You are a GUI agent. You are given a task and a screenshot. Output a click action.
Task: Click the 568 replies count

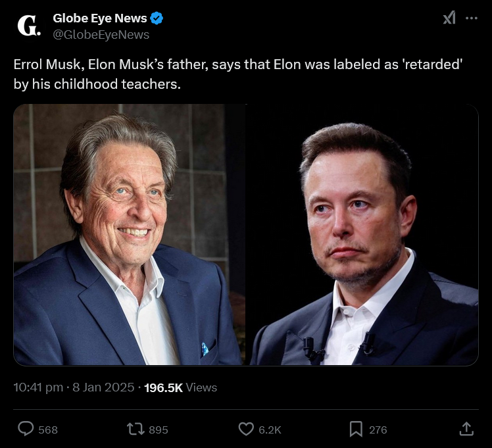[x=48, y=430]
